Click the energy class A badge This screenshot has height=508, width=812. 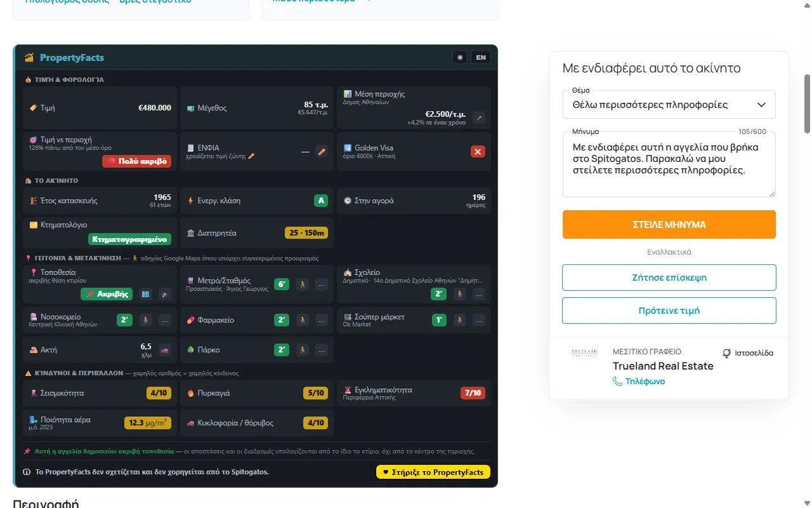point(321,201)
